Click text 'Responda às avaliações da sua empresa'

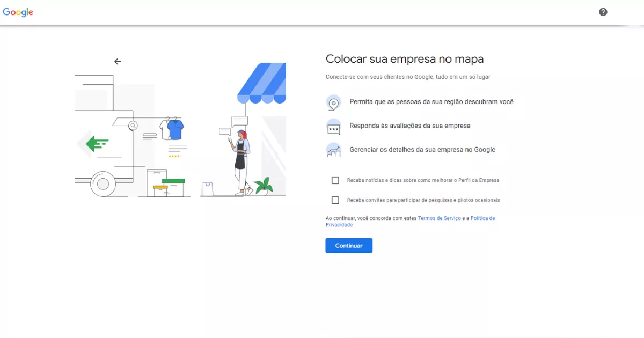pyautogui.click(x=410, y=126)
